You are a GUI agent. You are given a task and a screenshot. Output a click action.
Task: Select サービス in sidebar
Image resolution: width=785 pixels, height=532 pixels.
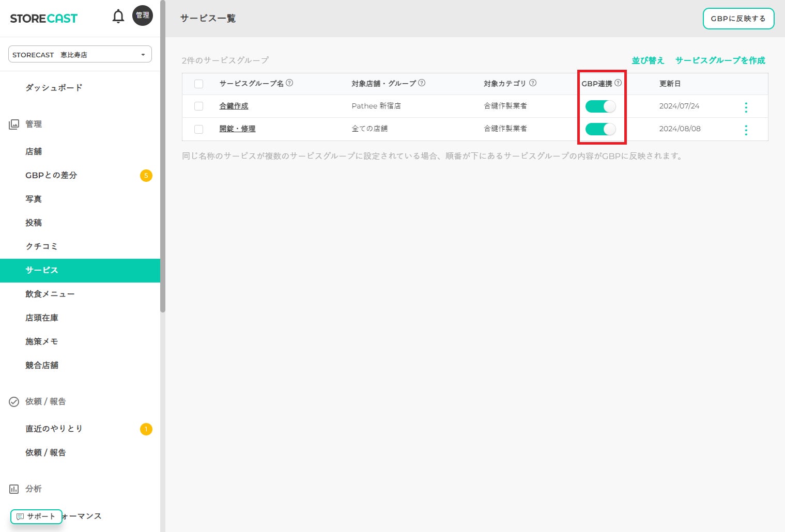80,271
